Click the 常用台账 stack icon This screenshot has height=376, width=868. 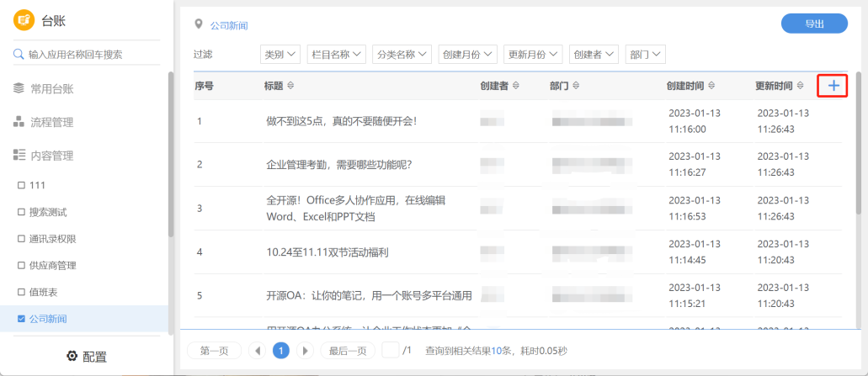pos(19,88)
